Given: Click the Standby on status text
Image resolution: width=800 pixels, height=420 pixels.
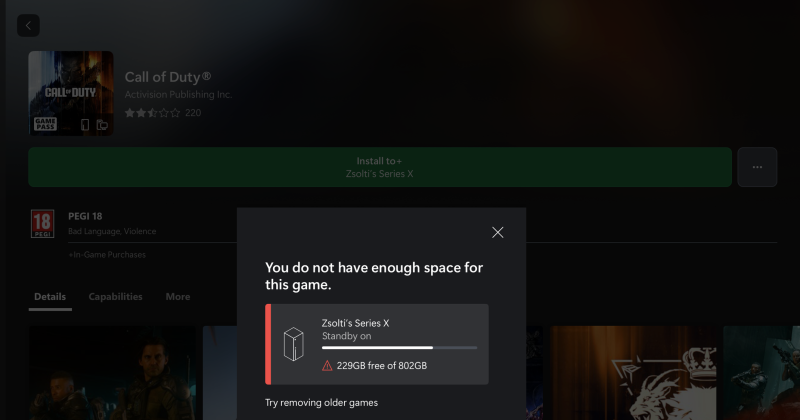Looking at the screenshot, I should (346, 336).
